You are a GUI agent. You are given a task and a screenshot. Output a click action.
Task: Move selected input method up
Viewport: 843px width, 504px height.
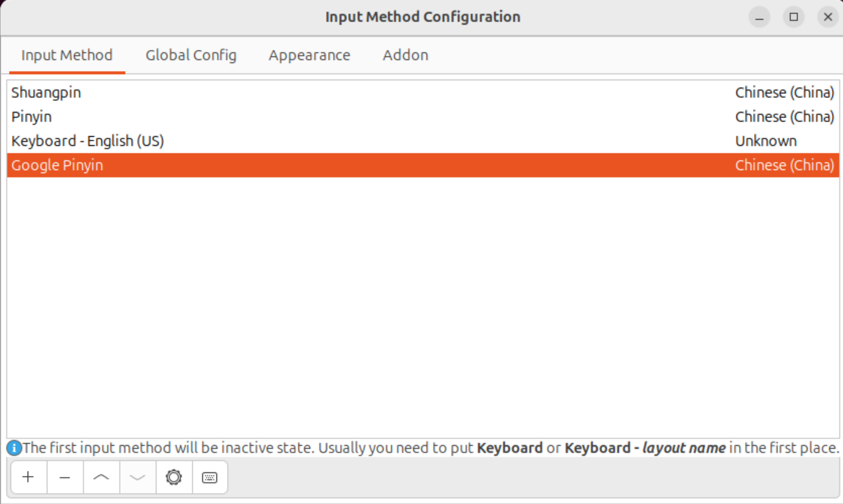click(101, 477)
